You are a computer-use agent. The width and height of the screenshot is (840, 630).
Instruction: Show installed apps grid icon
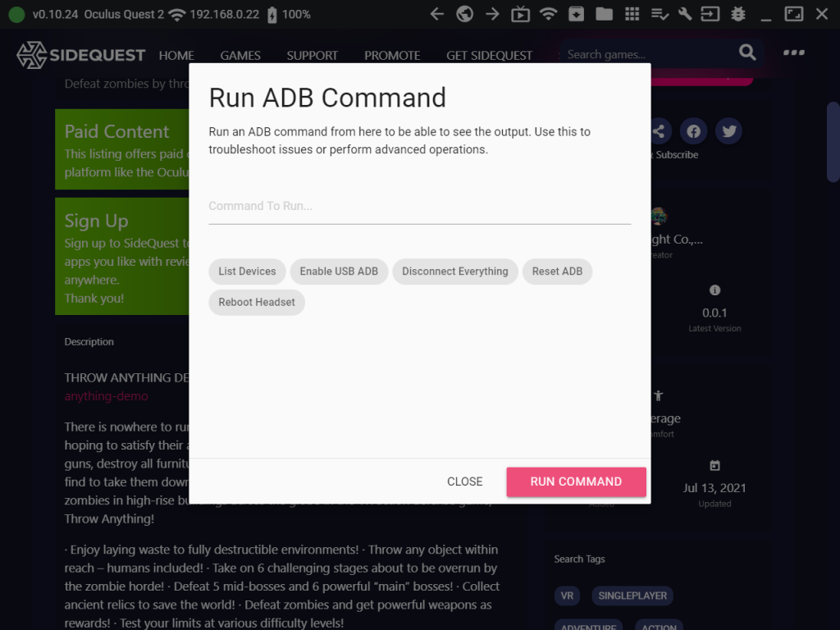tap(632, 14)
